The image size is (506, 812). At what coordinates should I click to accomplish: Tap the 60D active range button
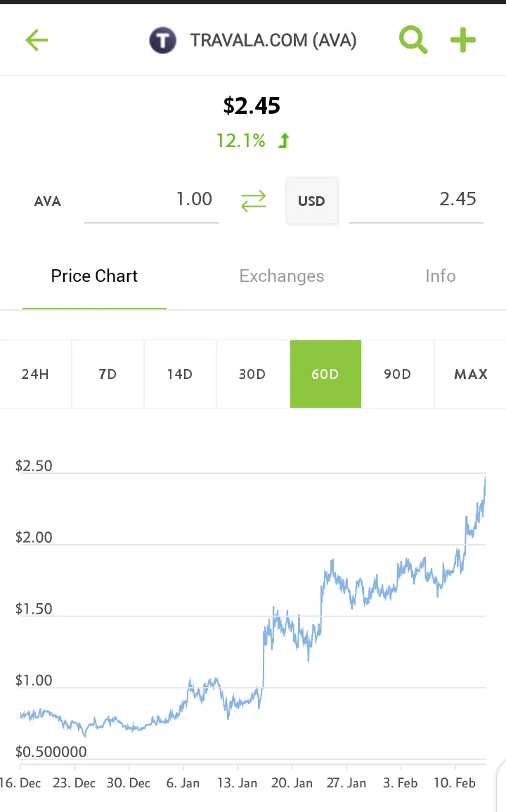click(x=325, y=374)
